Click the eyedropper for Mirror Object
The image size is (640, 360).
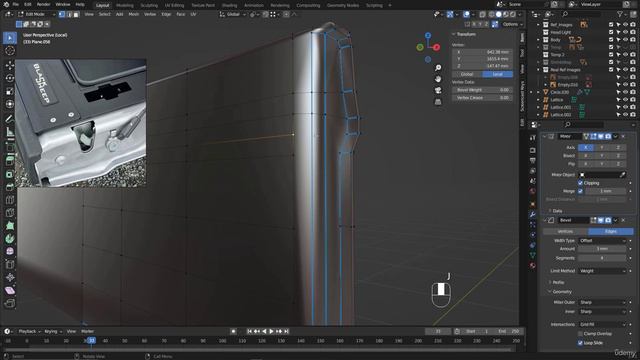[622, 175]
